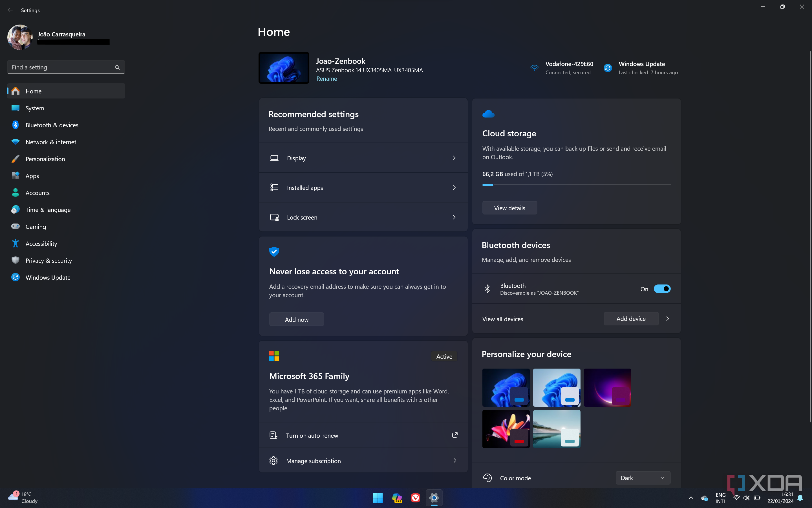The height and width of the screenshot is (508, 812).
Task: Apply the purple glow theme thumbnail
Action: 607,388
